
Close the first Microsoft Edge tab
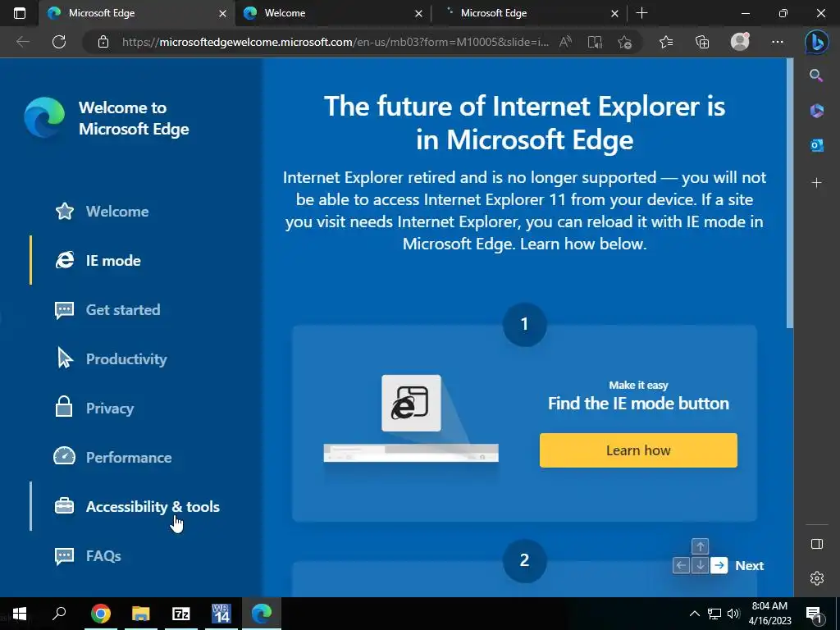coord(222,13)
